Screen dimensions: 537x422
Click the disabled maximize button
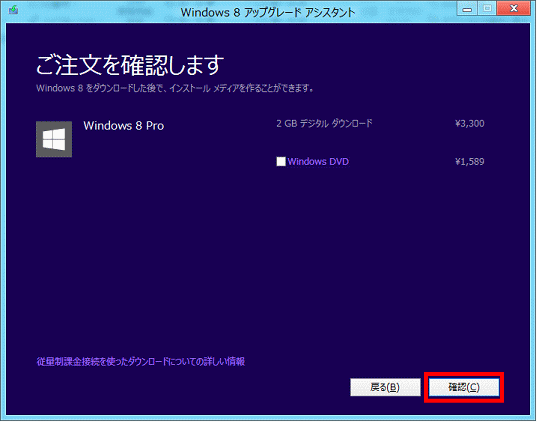point(488,9)
